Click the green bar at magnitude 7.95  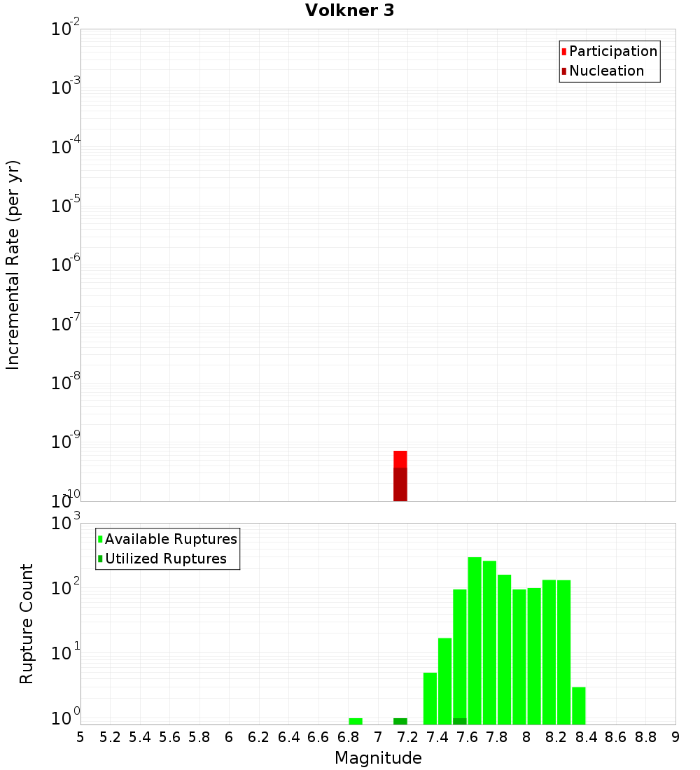519,657
